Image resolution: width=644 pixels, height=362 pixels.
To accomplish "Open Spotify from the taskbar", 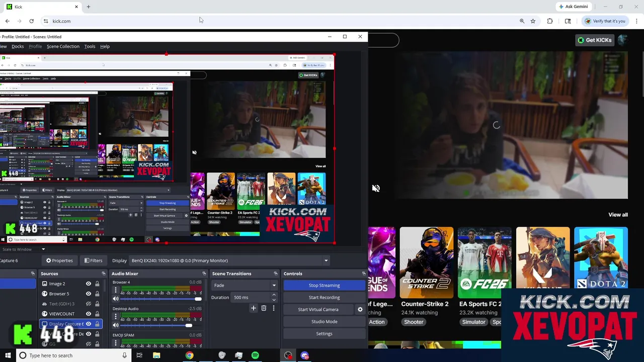I will (255, 355).
